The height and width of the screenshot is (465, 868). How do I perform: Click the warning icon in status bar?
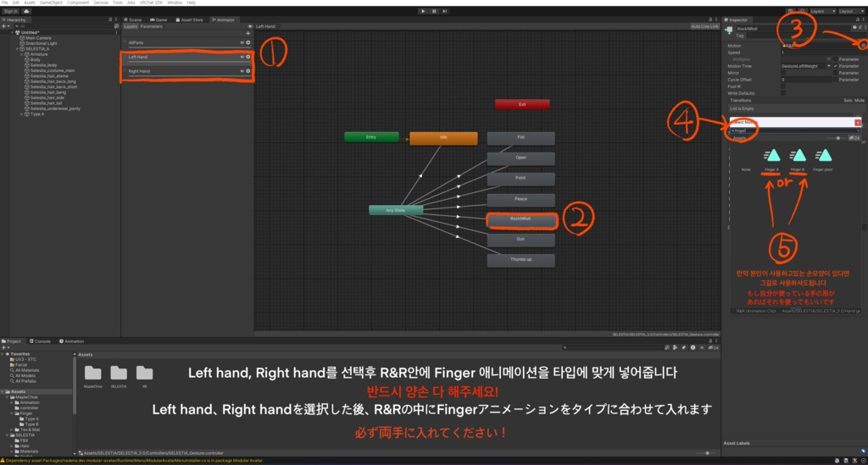[x=3, y=461]
